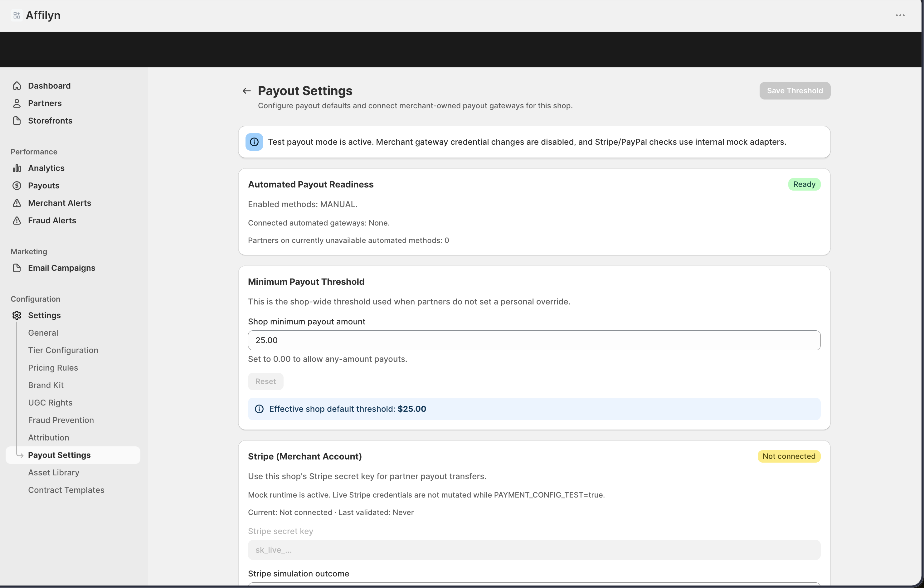Viewport: 924px width, 588px height.
Task: Click 'Partners on currently unavailable automated methods: 0'
Action: point(348,240)
